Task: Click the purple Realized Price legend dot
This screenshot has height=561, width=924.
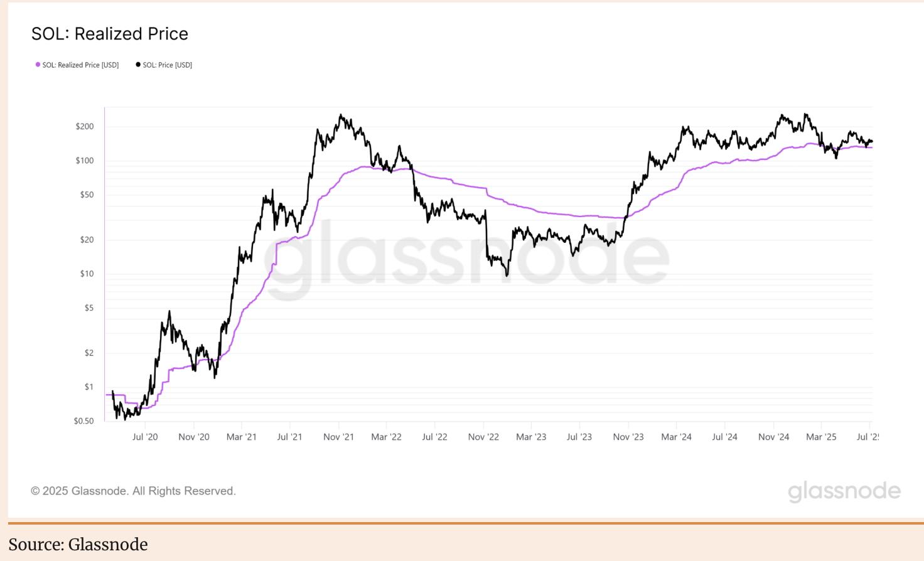Action: pos(38,65)
